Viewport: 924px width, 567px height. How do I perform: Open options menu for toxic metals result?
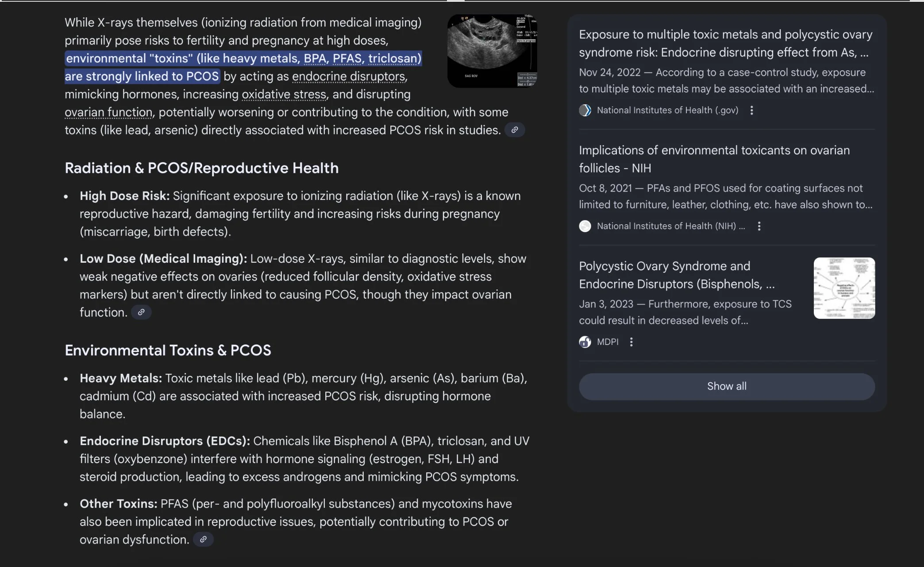pos(751,111)
